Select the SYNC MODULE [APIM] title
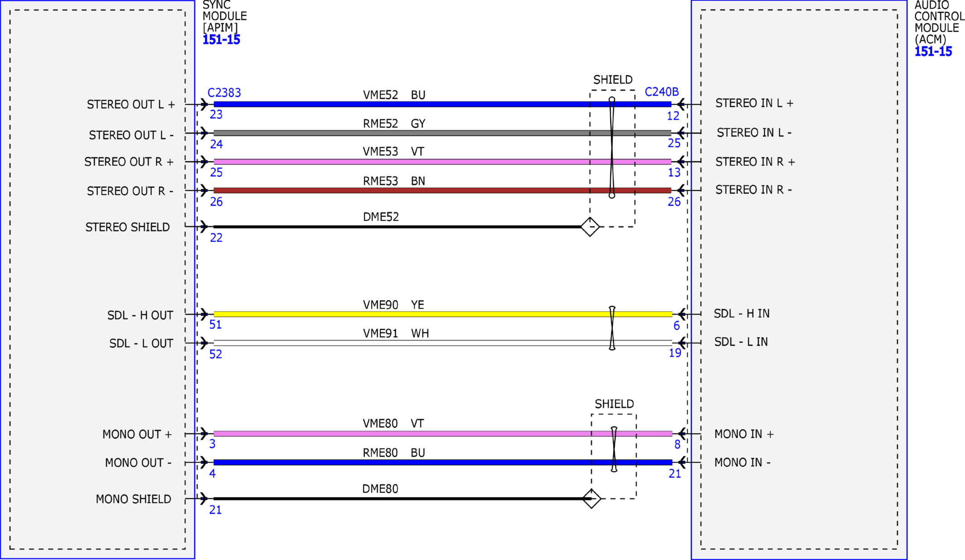The width and height of the screenshot is (965, 560). 225,16
